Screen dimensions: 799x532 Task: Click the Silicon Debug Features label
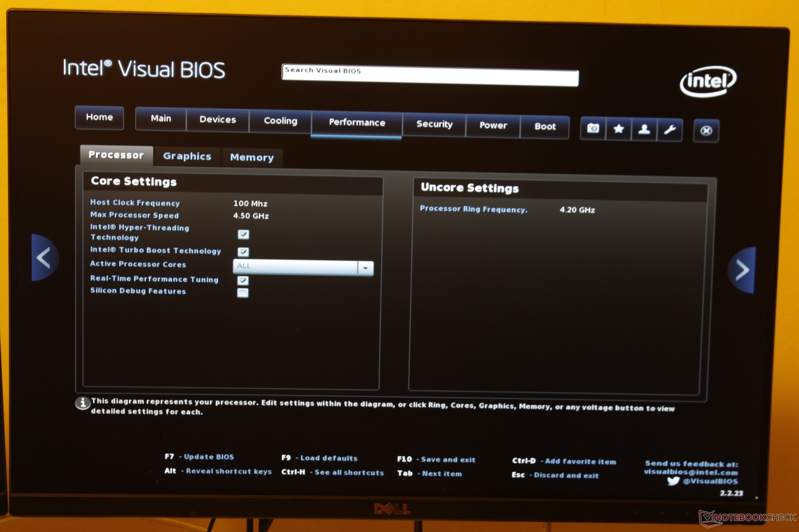click(x=138, y=291)
